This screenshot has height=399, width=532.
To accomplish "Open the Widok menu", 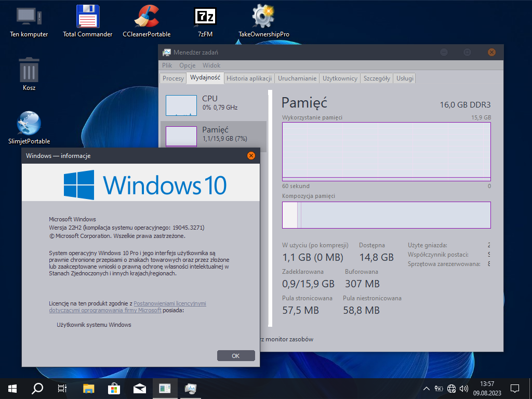I will (x=211, y=65).
